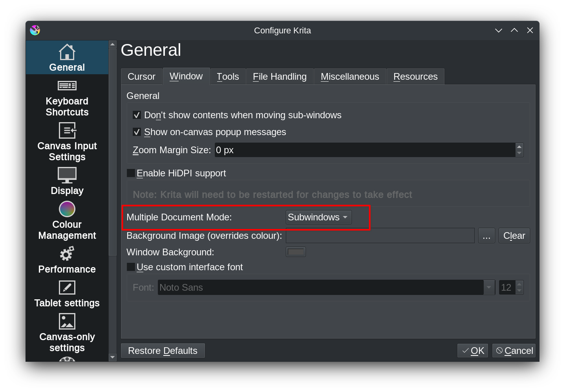This screenshot has width=565, height=392.
Task: Select the Window tab
Action: point(186,76)
